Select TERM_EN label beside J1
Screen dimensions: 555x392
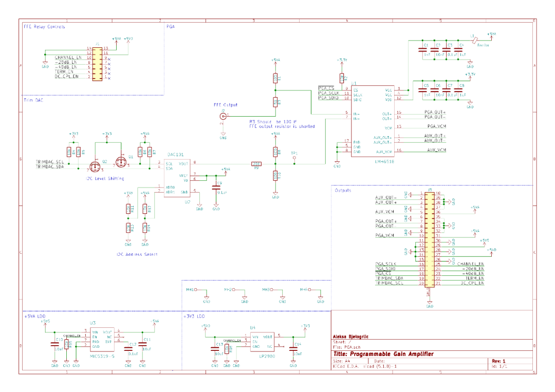point(64,71)
